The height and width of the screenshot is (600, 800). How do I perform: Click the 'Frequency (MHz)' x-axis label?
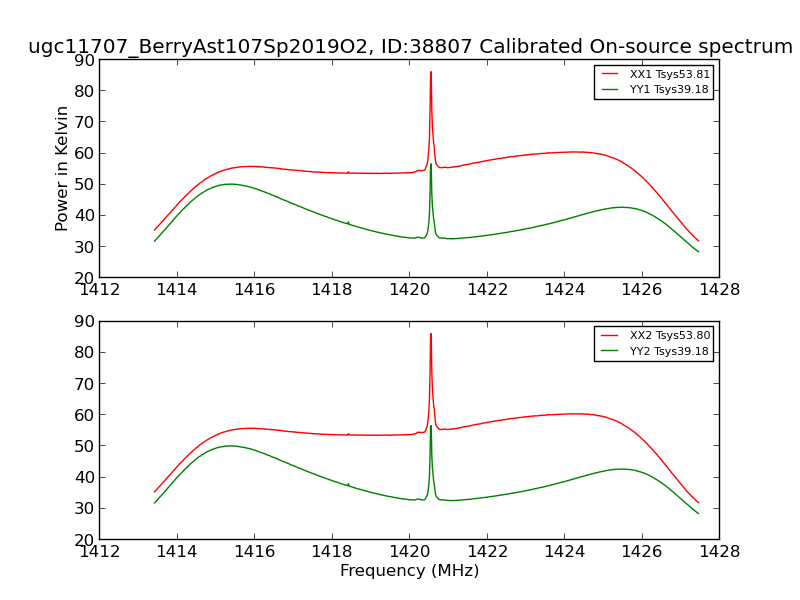[x=410, y=570]
